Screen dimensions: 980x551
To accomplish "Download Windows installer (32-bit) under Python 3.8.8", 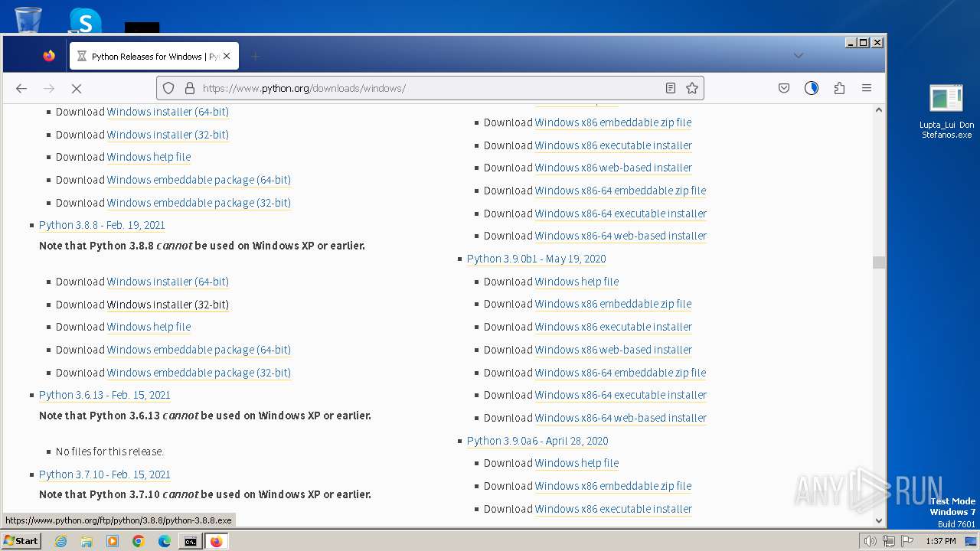I will [168, 305].
